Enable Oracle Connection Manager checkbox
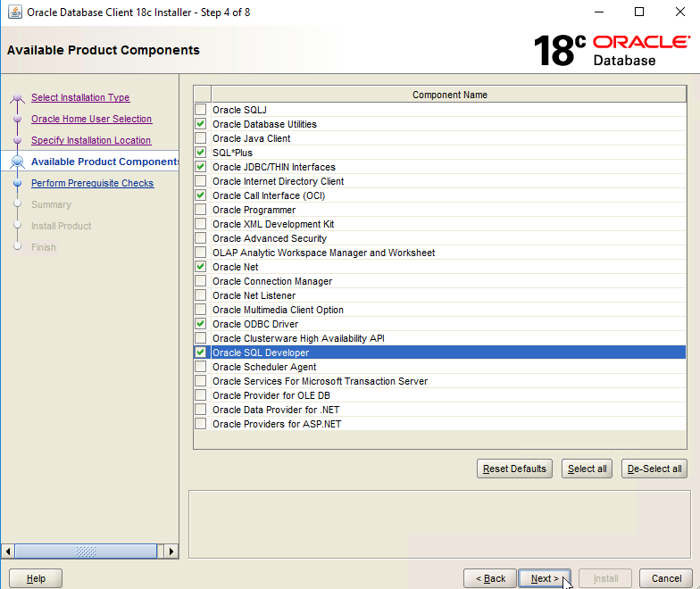This screenshot has width=700, height=589. click(200, 280)
